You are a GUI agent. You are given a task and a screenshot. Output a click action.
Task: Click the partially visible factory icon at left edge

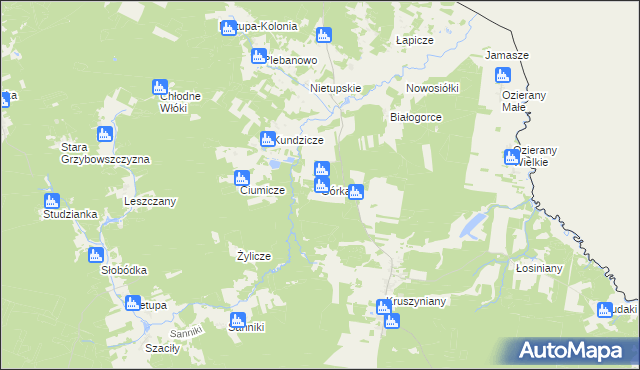pos(5,100)
